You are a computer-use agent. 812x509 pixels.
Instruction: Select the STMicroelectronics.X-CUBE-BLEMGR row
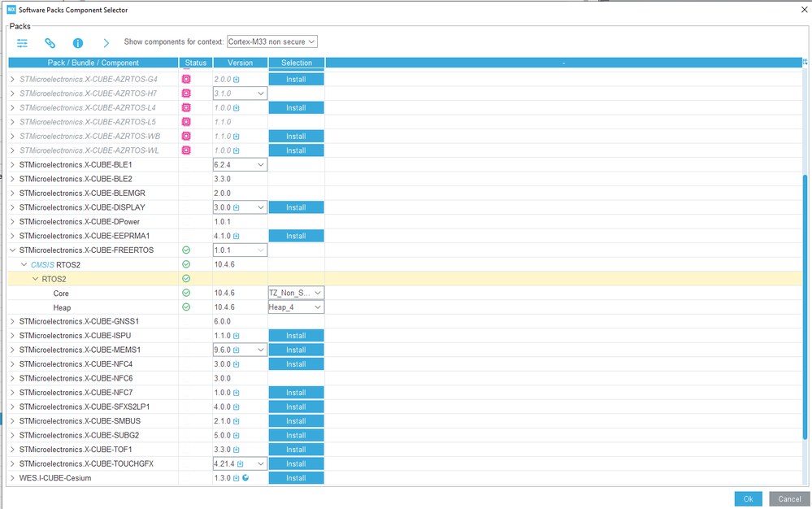pos(82,194)
